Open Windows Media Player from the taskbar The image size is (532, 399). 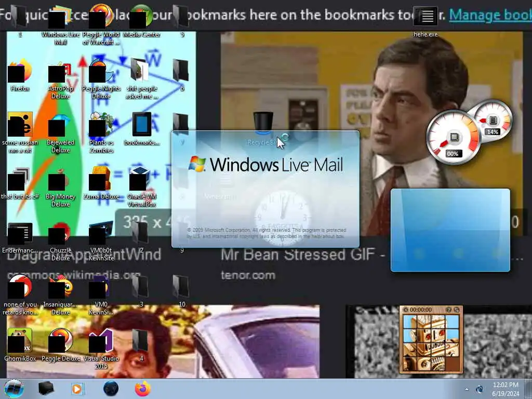(x=77, y=389)
